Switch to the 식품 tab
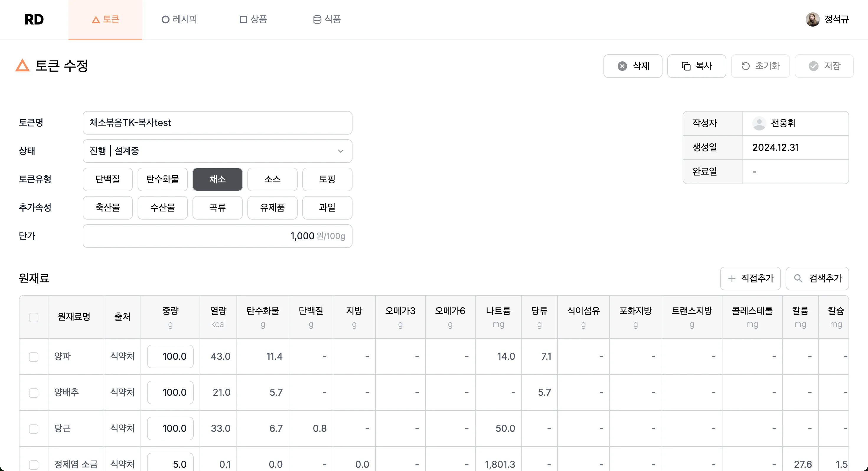The width and height of the screenshot is (868, 471). coord(327,19)
